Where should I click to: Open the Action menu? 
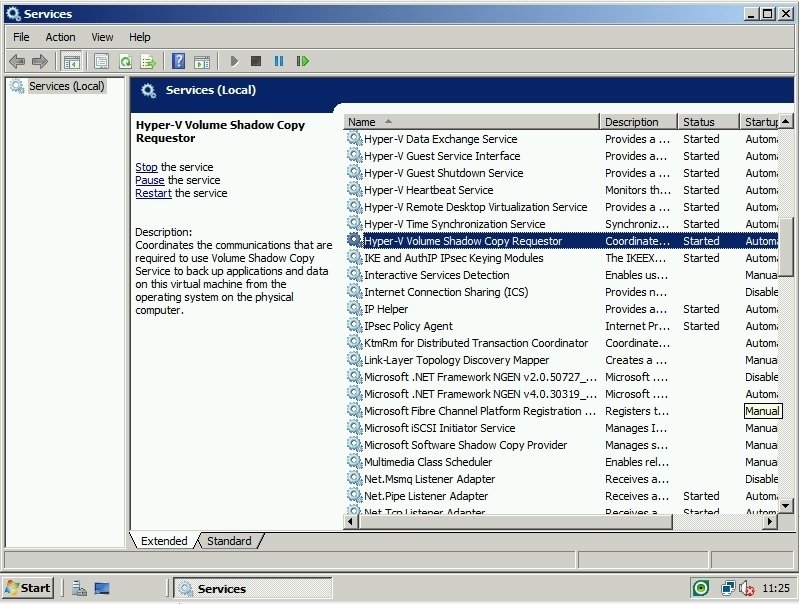point(60,37)
